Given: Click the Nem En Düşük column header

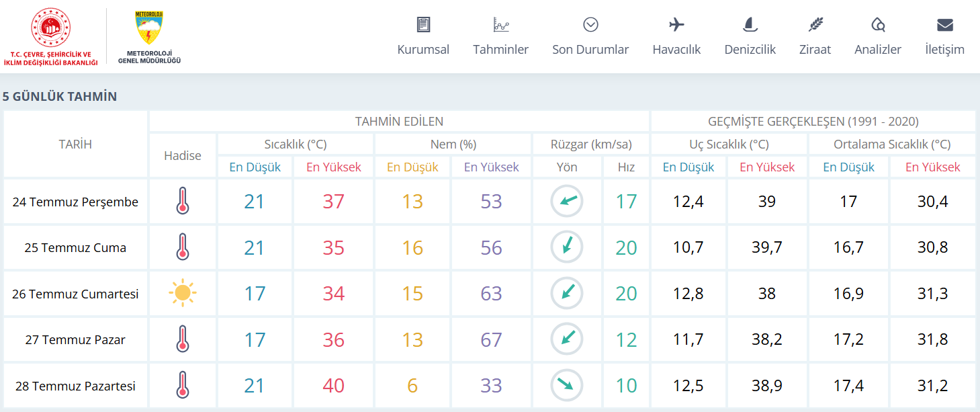Looking at the screenshot, I should pyautogui.click(x=412, y=167).
